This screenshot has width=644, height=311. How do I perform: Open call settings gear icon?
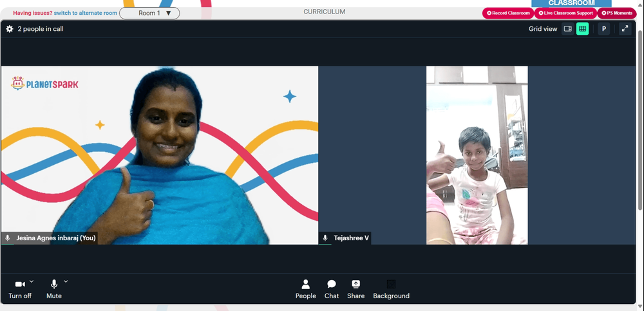10,29
